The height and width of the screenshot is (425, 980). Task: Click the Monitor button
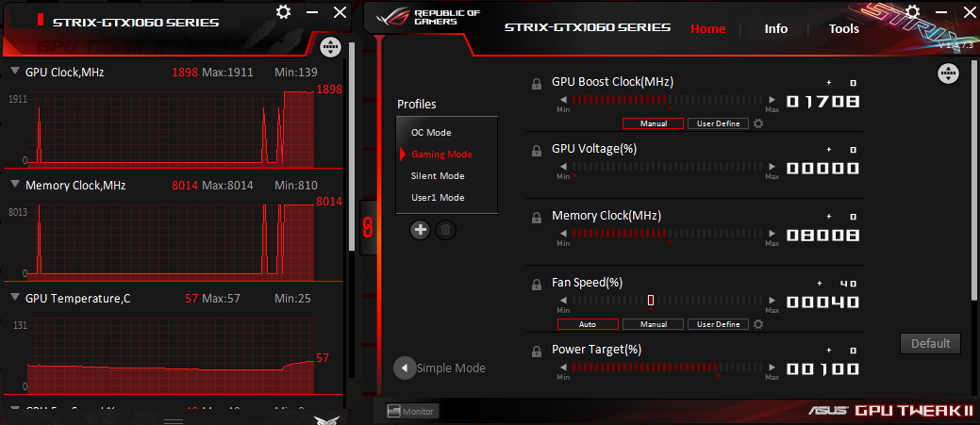(x=412, y=411)
